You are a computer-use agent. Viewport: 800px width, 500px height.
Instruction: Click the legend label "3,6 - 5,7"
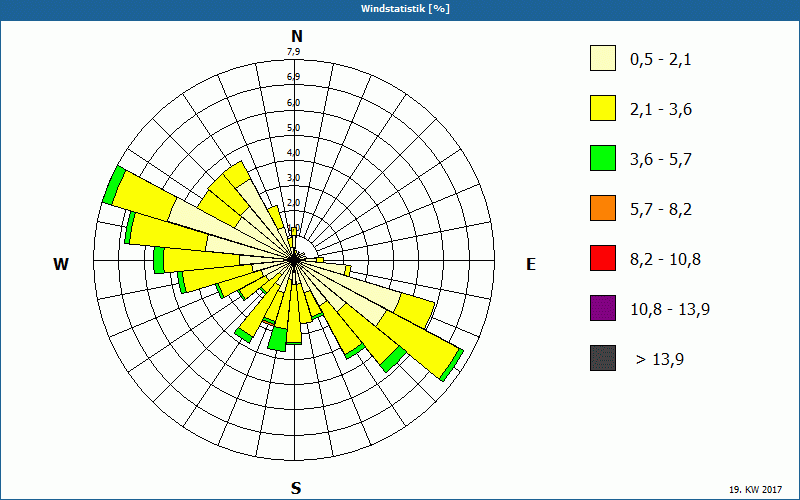pos(661,160)
